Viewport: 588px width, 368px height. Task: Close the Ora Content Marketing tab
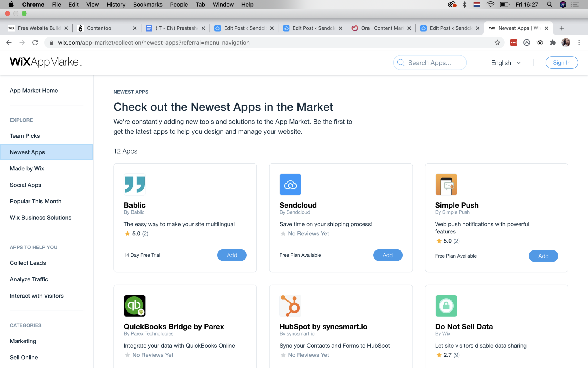[x=409, y=28]
